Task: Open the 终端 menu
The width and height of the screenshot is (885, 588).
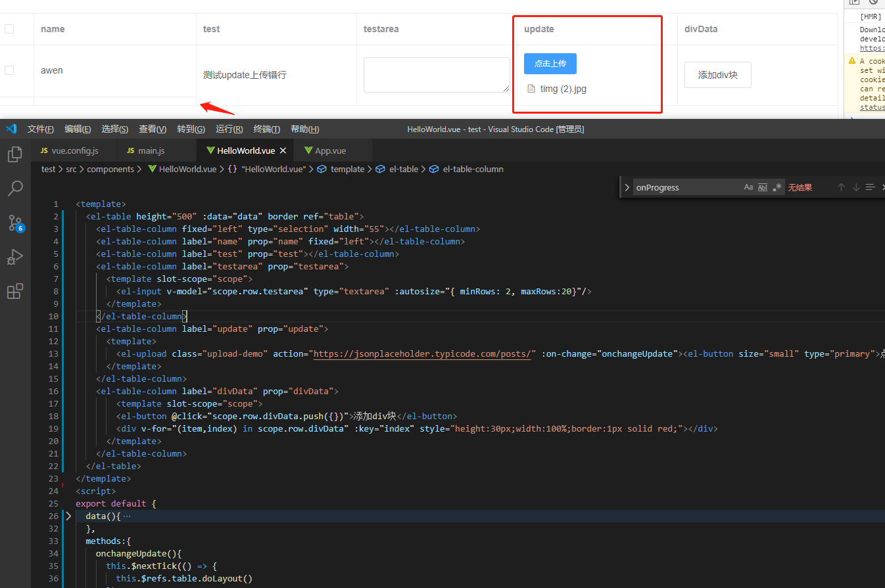Action: [266, 129]
